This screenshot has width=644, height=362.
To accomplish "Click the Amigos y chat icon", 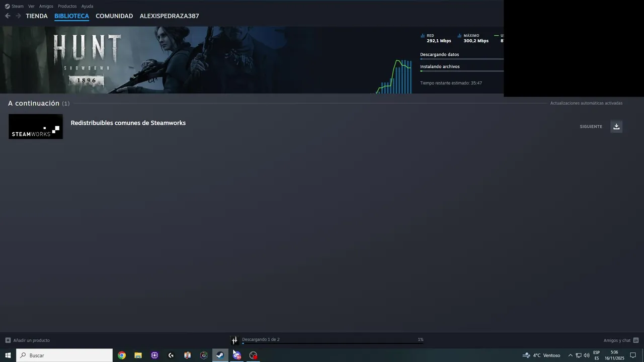I will tap(636, 340).
